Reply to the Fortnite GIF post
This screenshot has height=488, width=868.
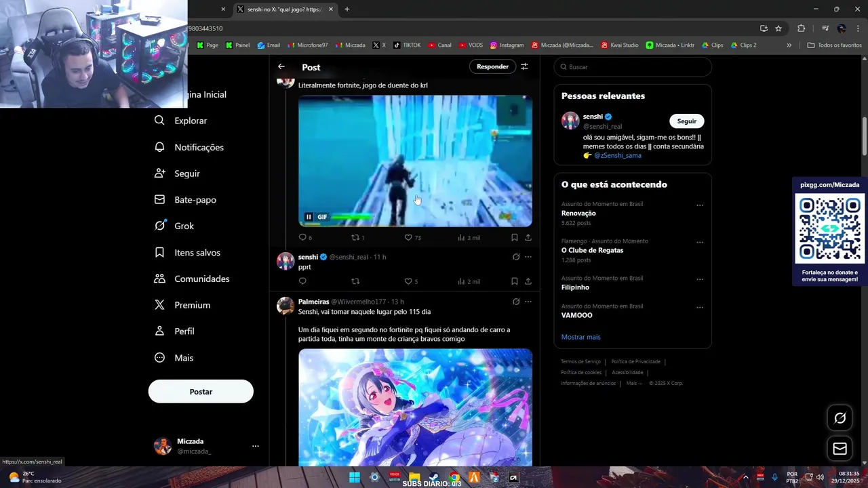pos(302,237)
